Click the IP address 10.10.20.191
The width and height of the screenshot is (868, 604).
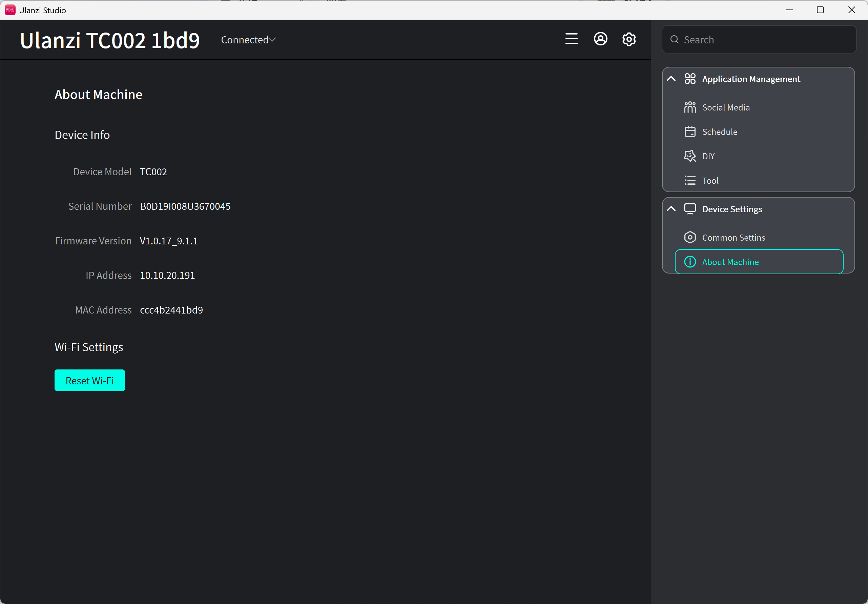(x=167, y=275)
